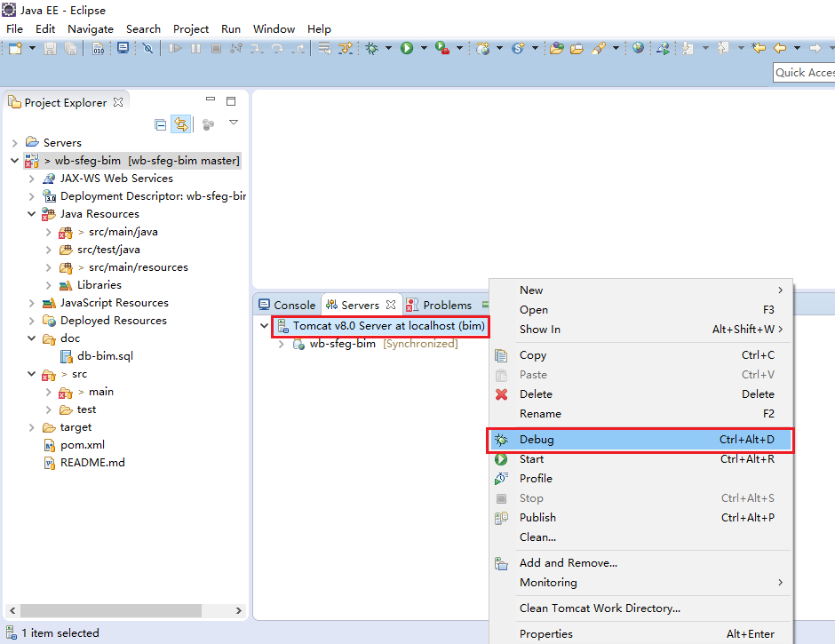Open the dropdown next to the New wizard icon
835x644 pixels.
tap(32, 49)
